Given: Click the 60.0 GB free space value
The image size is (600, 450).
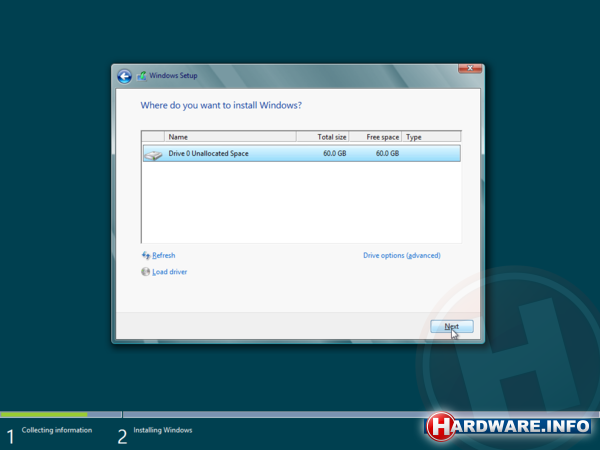Looking at the screenshot, I should coord(387,153).
